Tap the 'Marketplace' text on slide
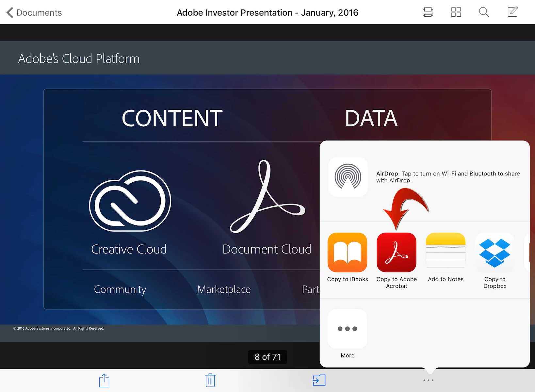The image size is (535, 392). [x=224, y=289]
